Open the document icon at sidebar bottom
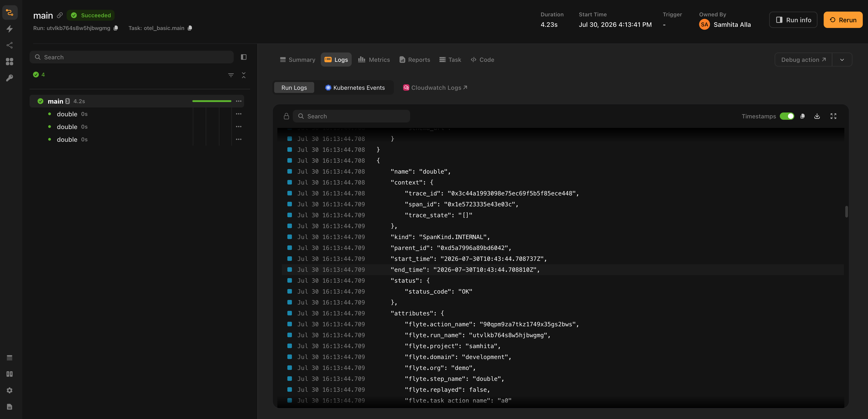The height and width of the screenshot is (419, 868). point(10,407)
